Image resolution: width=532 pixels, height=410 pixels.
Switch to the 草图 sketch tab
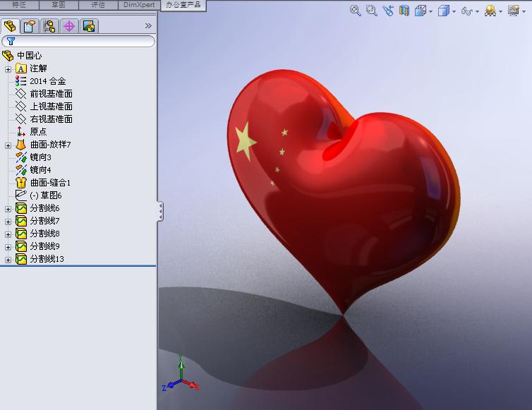point(59,5)
